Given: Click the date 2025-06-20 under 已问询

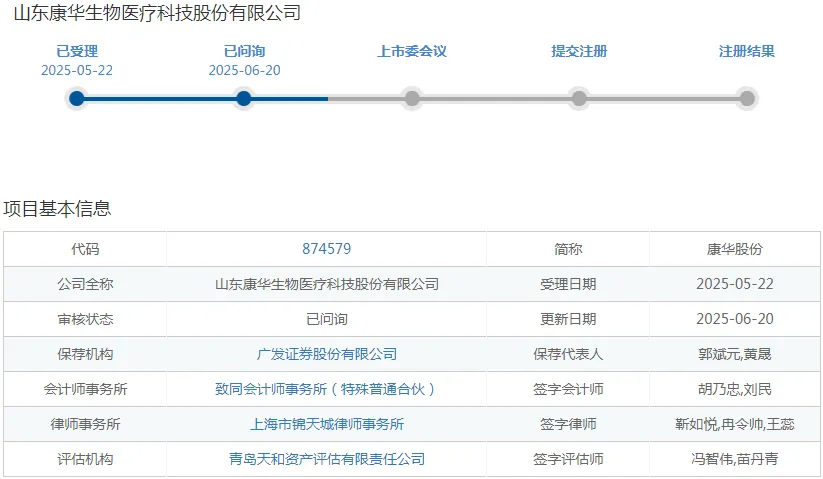Looking at the screenshot, I should (244, 70).
